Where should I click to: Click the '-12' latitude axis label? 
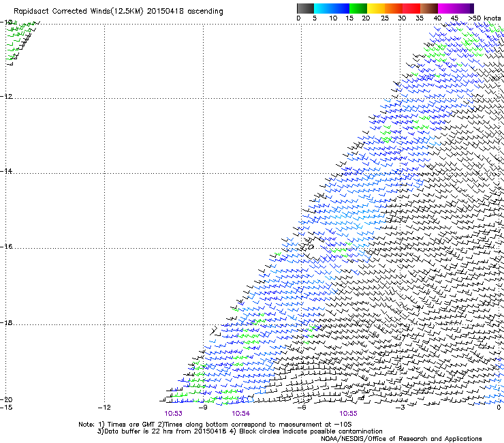point(6,97)
